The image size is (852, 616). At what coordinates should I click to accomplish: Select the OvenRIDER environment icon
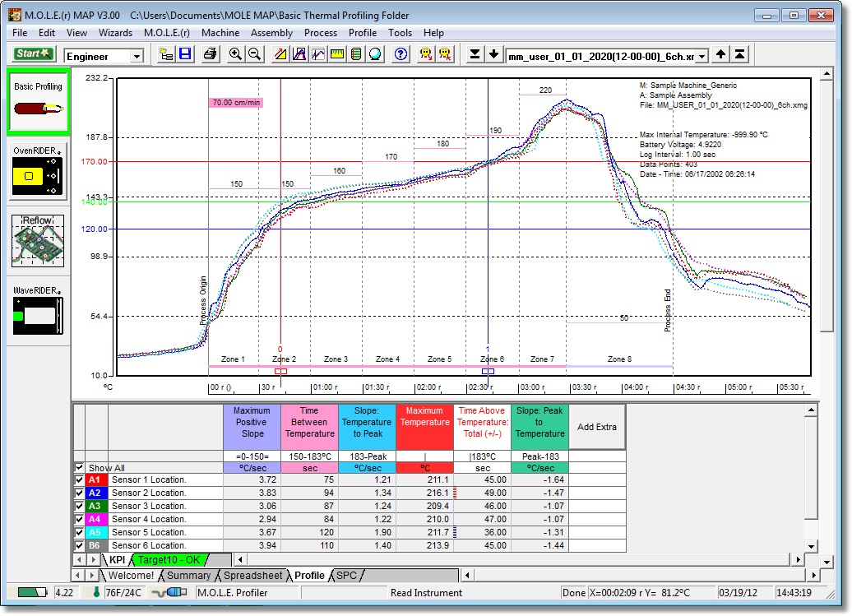tap(38, 171)
